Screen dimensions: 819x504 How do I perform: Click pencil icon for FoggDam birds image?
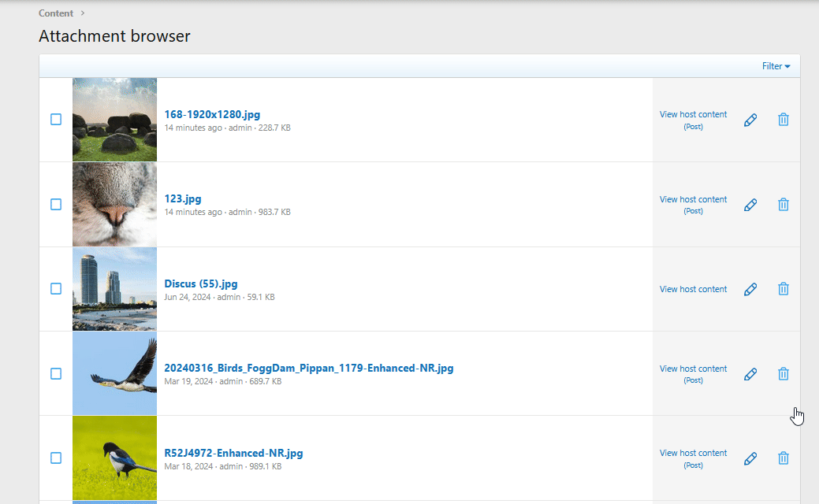point(750,374)
